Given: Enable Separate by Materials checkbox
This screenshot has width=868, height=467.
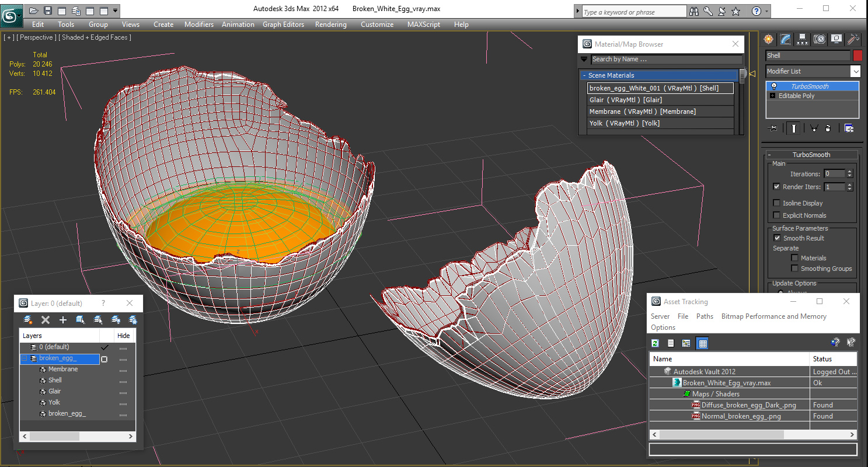Looking at the screenshot, I should (x=794, y=258).
